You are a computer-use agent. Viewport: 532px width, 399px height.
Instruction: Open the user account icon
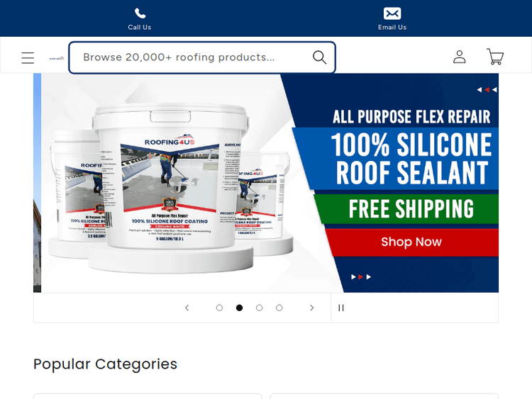460,57
